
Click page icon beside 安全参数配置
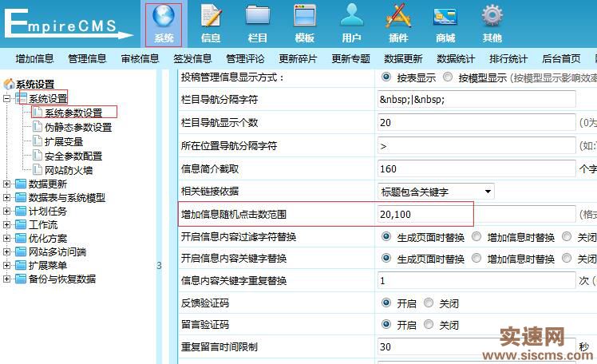click(x=38, y=156)
